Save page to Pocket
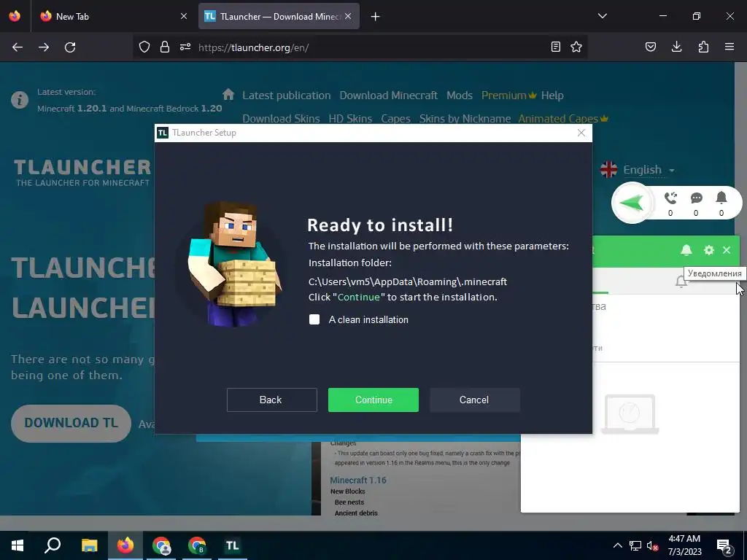This screenshot has height=560, width=747. [650, 47]
